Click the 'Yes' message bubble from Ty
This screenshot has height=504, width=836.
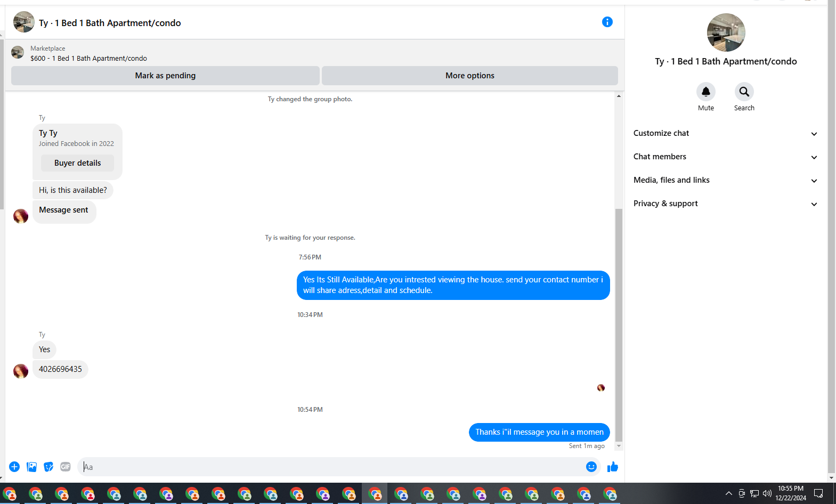pos(45,349)
